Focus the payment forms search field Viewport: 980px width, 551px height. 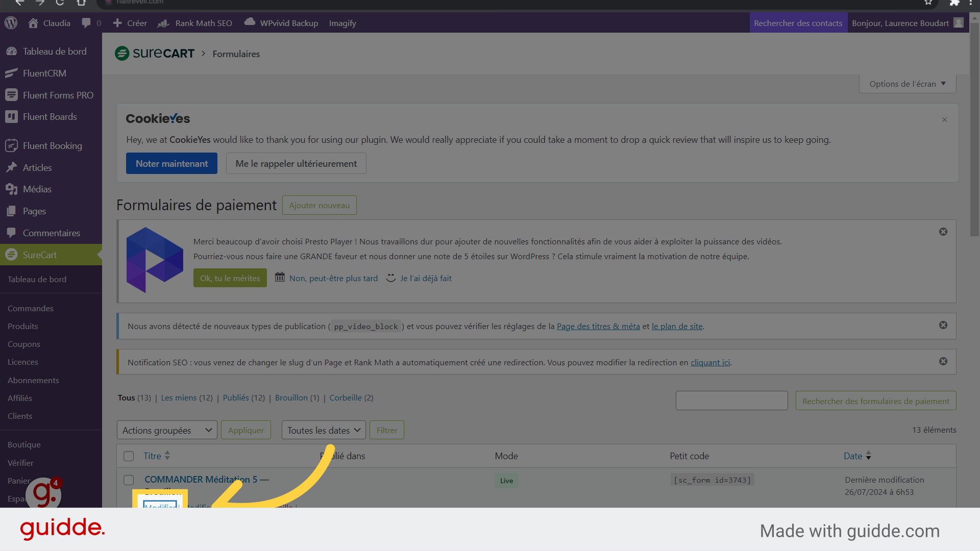tap(732, 400)
